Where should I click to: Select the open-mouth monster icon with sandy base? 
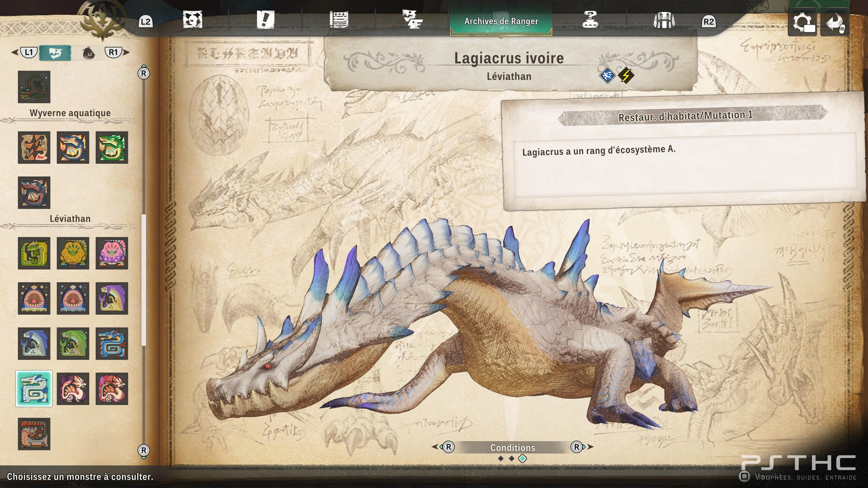(x=34, y=298)
